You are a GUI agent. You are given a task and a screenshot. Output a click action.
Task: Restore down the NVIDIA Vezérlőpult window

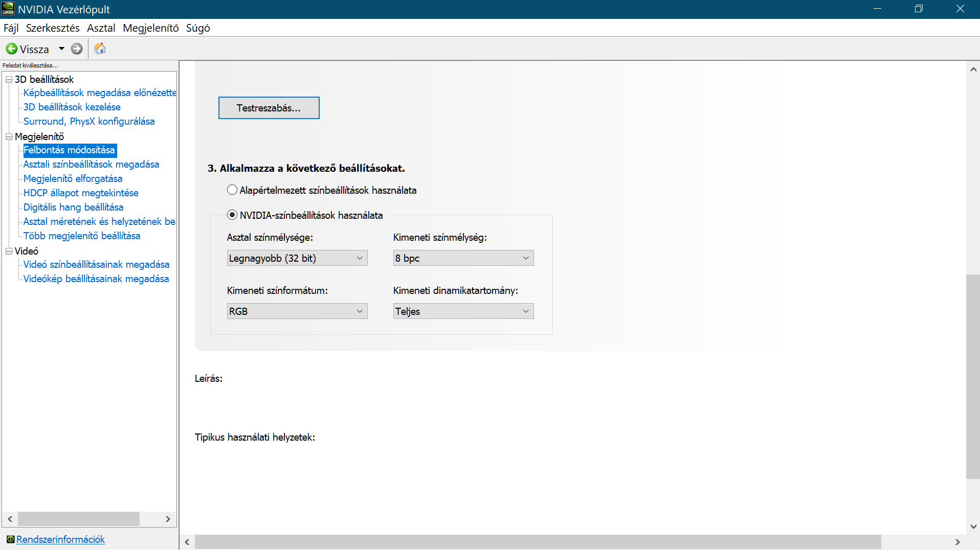point(919,9)
